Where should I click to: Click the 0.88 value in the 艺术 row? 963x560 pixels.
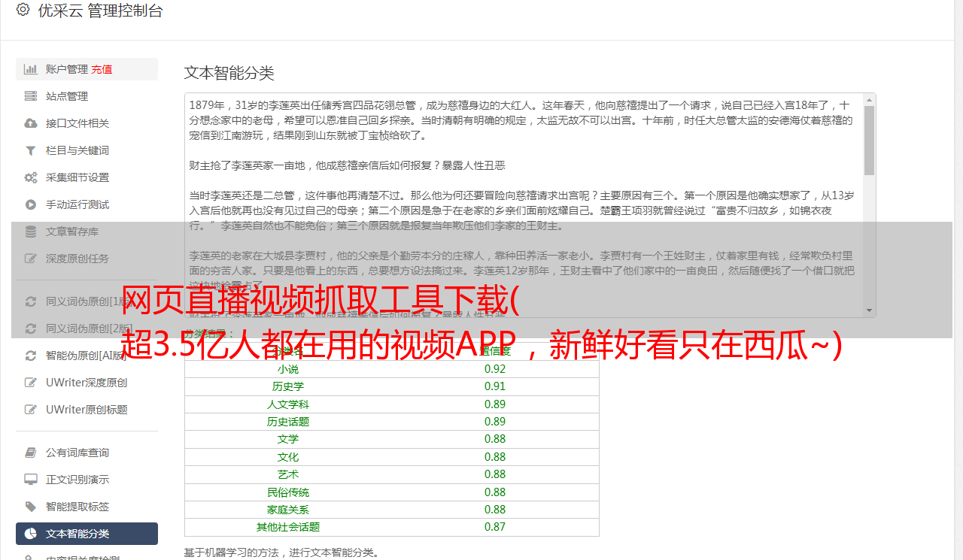pyautogui.click(x=495, y=474)
